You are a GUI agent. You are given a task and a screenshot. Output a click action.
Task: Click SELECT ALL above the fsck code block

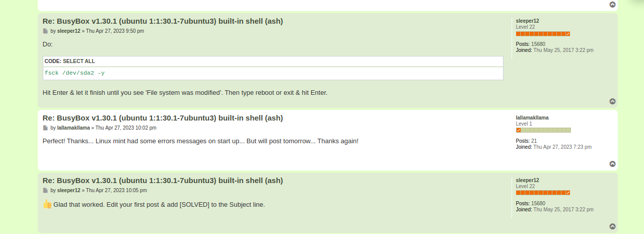coord(79,62)
